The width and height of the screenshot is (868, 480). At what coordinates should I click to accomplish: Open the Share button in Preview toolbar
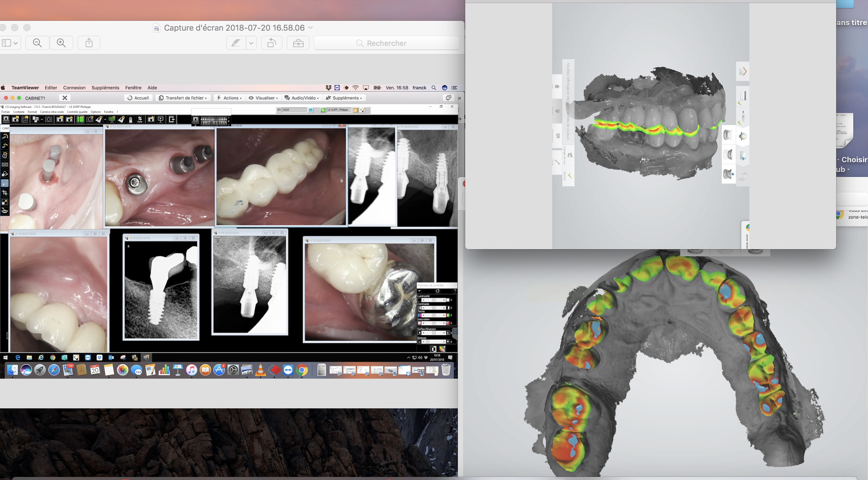pos(89,43)
